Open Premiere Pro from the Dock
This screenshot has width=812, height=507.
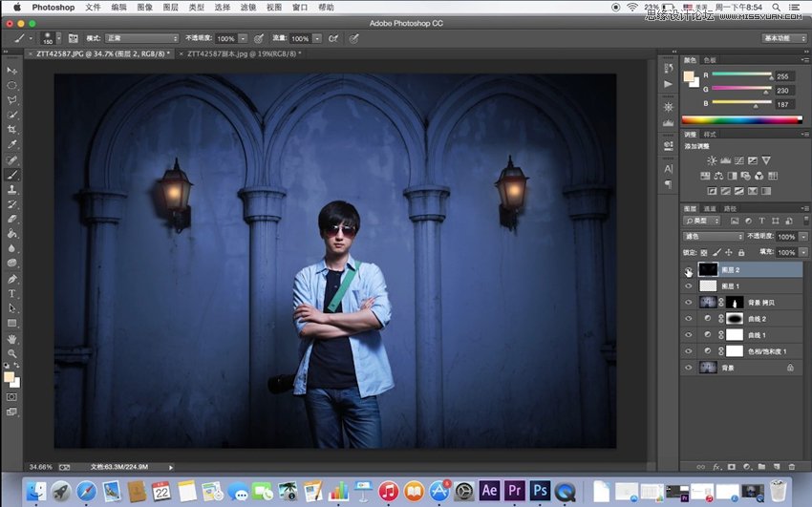[x=515, y=490]
